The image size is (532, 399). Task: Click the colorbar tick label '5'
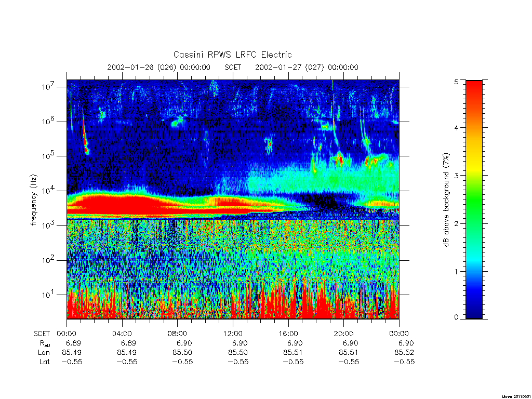pos(456,82)
